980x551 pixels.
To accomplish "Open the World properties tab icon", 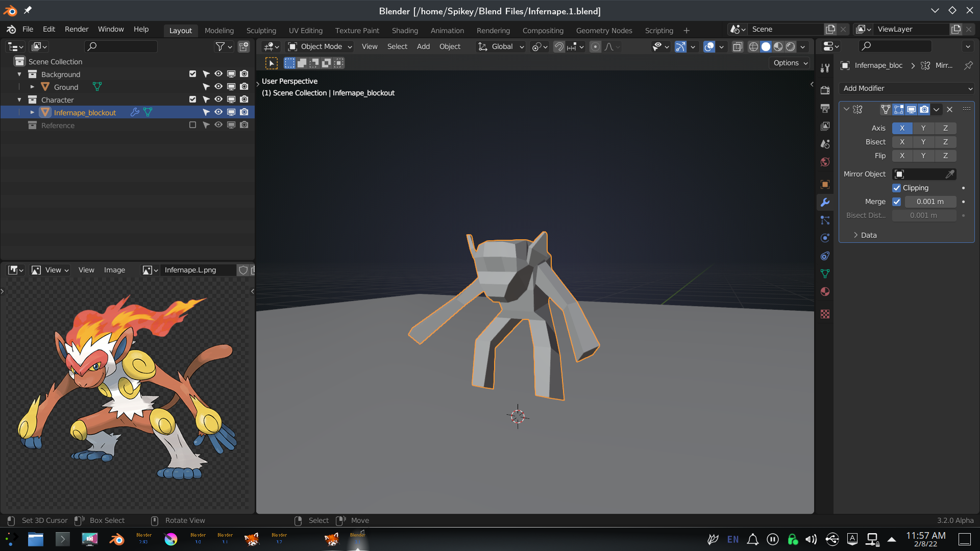I will coord(825,162).
